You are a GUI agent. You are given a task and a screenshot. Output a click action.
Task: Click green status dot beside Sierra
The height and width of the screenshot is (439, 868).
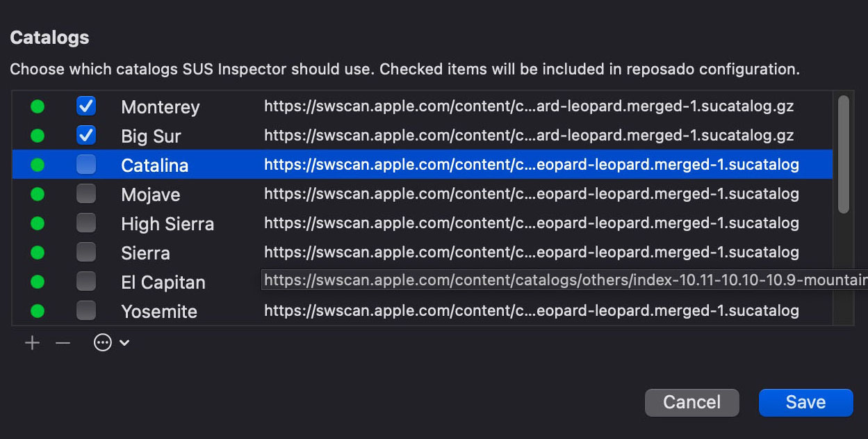[38, 253]
